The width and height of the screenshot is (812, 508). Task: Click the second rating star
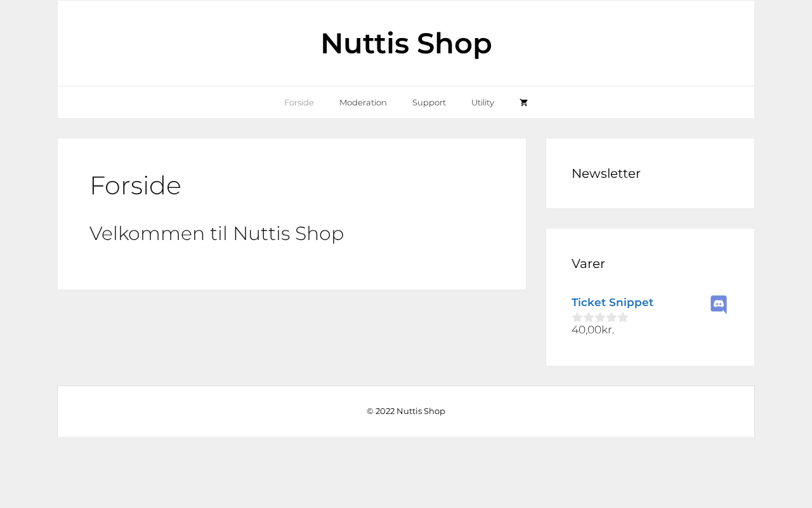tap(589, 317)
